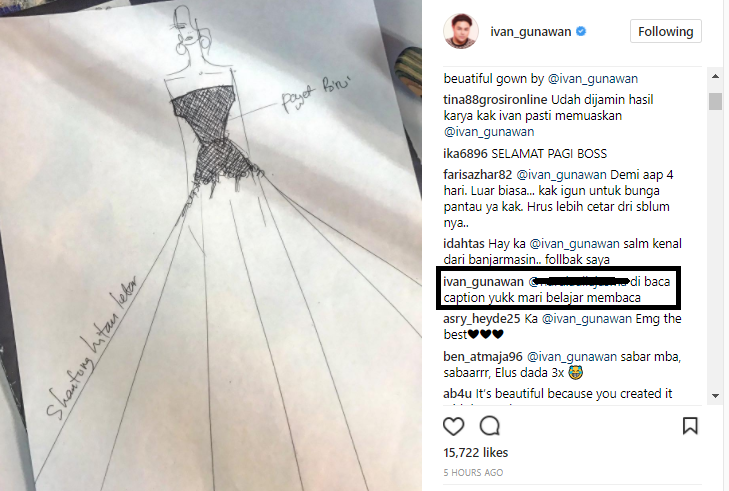The width and height of the screenshot is (729, 491).
Task: View ben_atmaja96's profile
Action: point(483,357)
